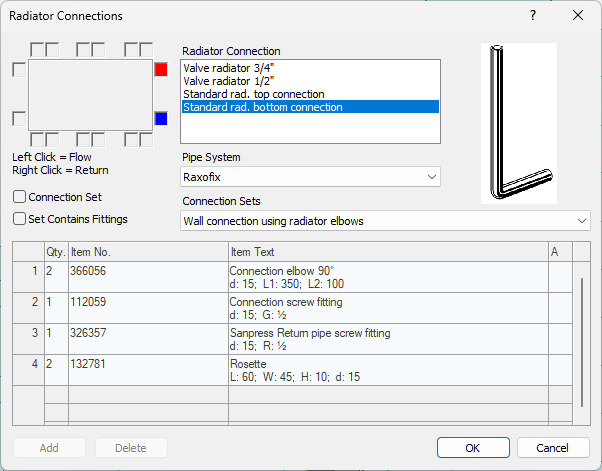Click item number 112059
Viewport: 602px width, 471px height.
click(148, 308)
